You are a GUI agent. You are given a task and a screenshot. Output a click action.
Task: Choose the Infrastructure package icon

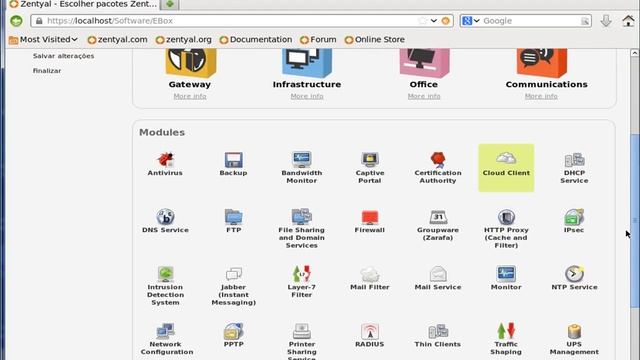tap(307, 62)
